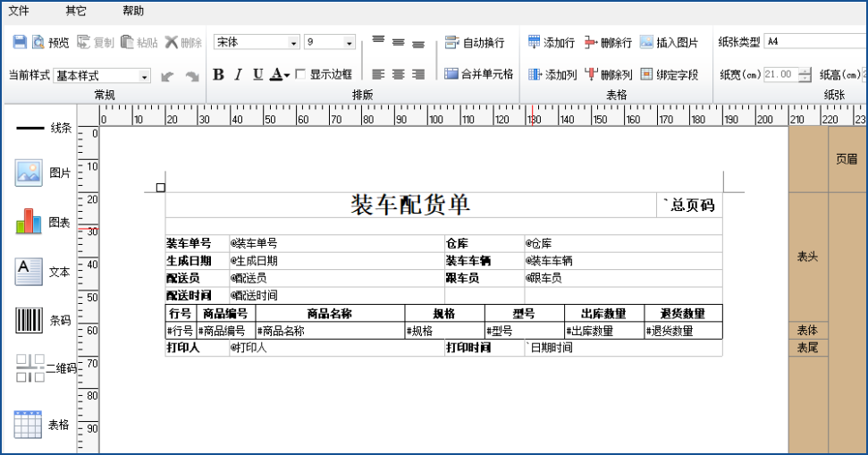Toggle italic text formatting
The width and height of the screenshot is (868, 455).
238,75
